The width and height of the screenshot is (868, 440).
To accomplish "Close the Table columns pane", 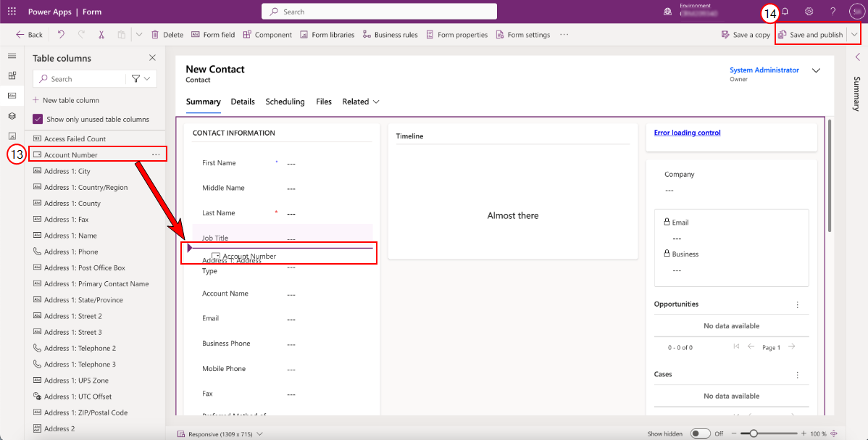I will pos(152,58).
